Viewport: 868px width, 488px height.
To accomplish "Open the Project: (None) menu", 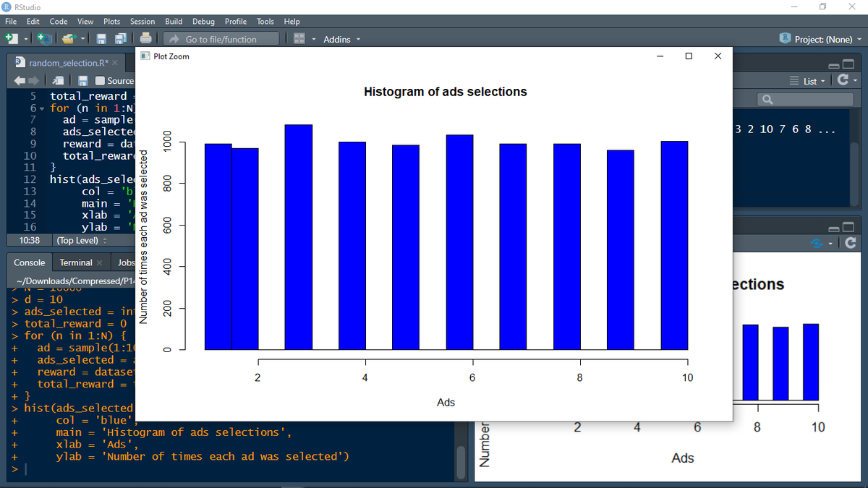I will pos(821,39).
